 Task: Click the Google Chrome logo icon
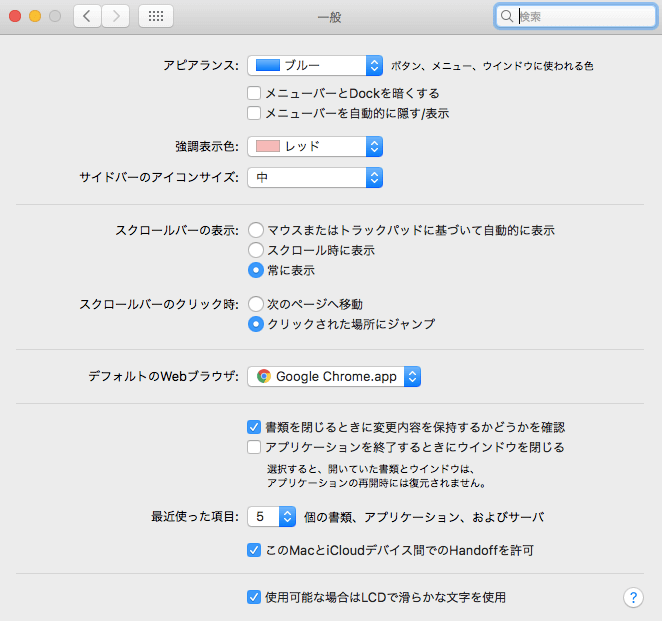pyautogui.click(x=264, y=376)
